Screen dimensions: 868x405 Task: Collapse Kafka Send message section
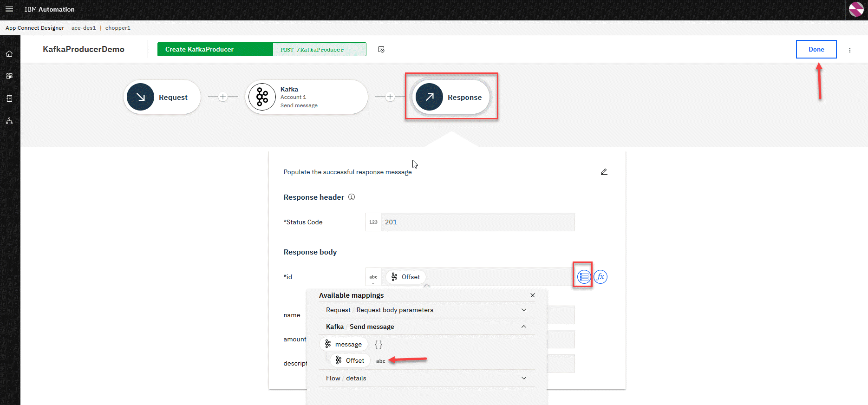(x=524, y=327)
